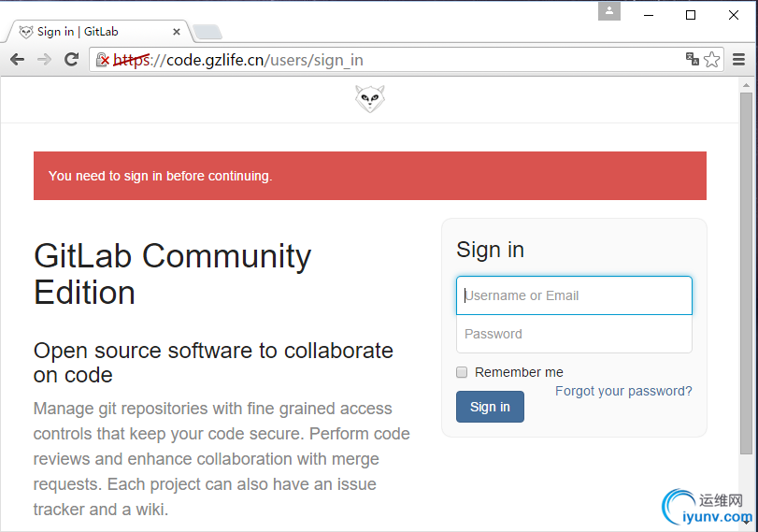Click the 'GitLab Community Edition' heading
758x532 pixels.
coord(173,274)
